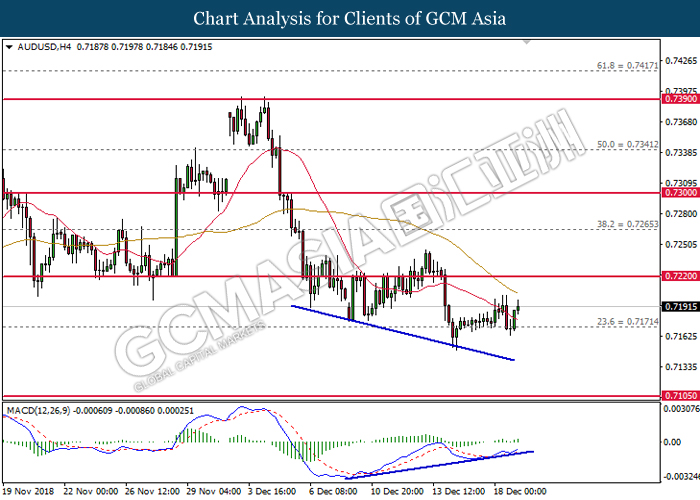Image resolution: width=700 pixels, height=500 pixels.
Task: Select the Chart Analysis for Clients title
Action: [350, 19]
